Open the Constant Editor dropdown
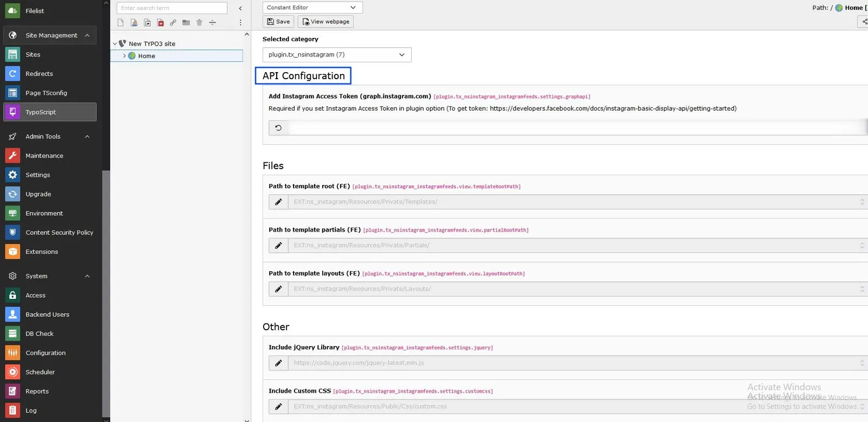 pyautogui.click(x=312, y=8)
